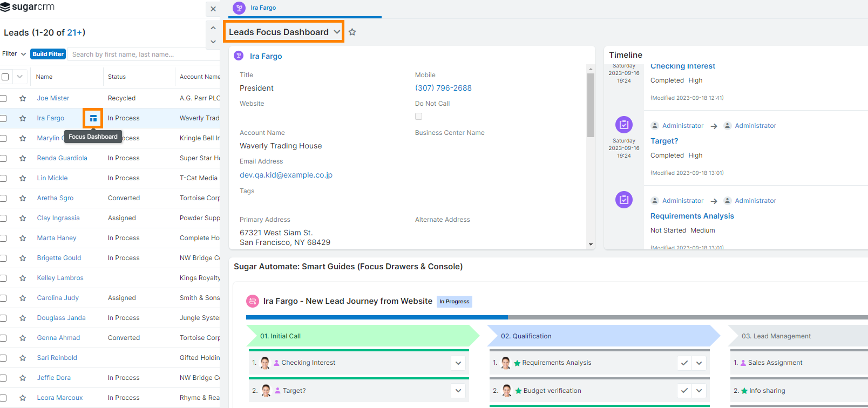Check the Marta Haney row checkbox
The image size is (868, 408).
click(3, 238)
